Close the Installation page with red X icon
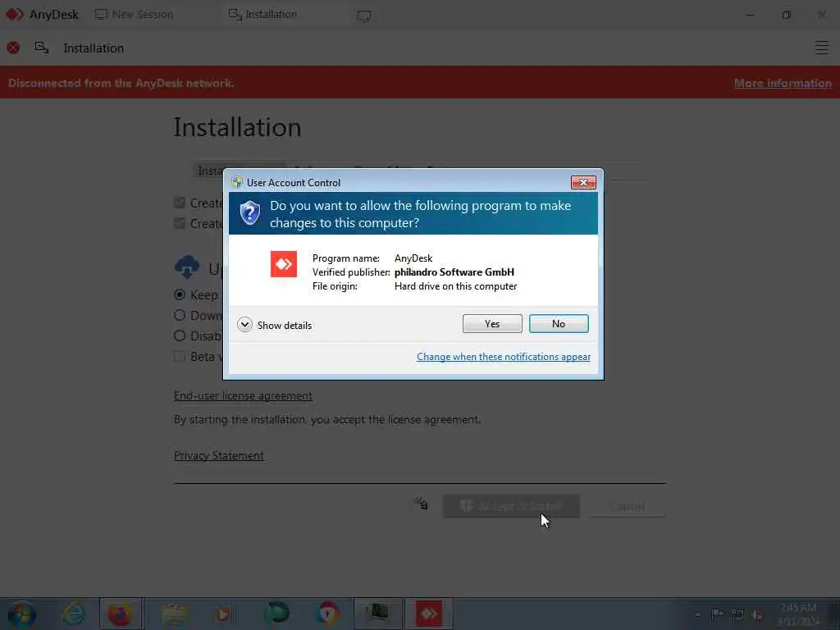The width and height of the screenshot is (840, 630). 13,48
